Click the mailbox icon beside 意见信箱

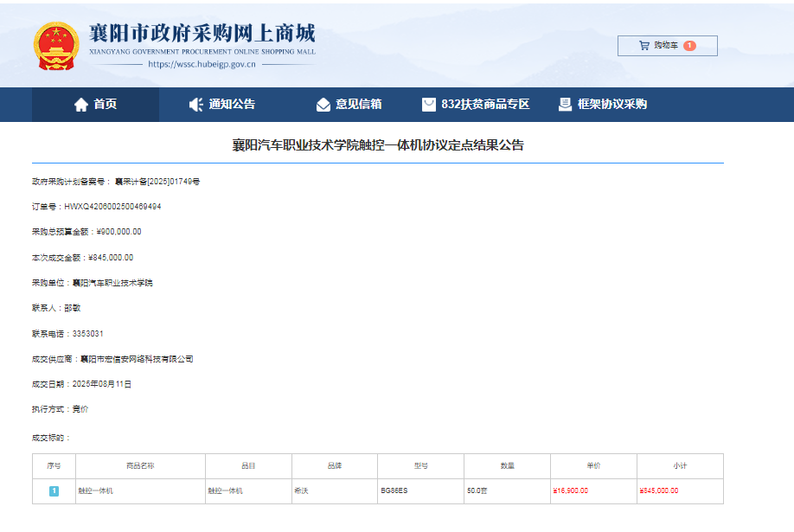pos(323,105)
